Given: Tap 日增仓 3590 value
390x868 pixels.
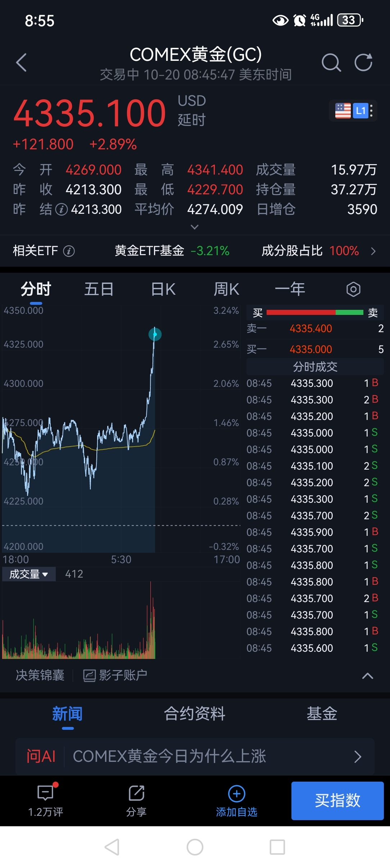Looking at the screenshot, I should (x=362, y=209).
